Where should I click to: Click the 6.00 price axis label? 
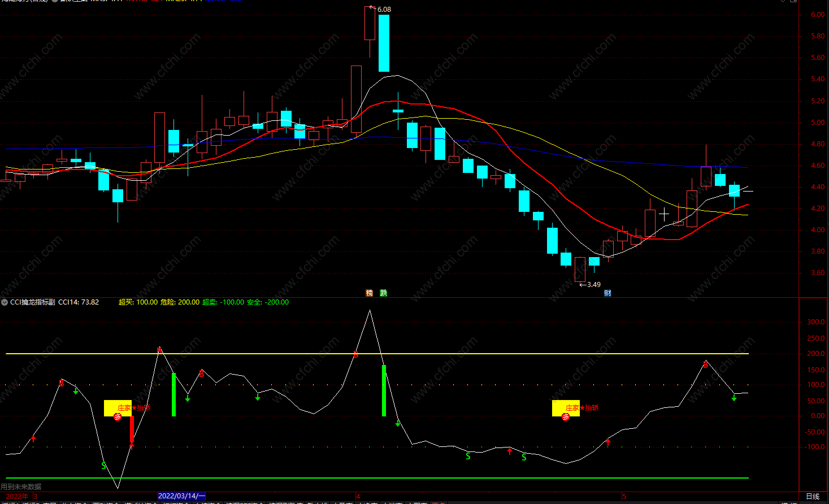817,15
